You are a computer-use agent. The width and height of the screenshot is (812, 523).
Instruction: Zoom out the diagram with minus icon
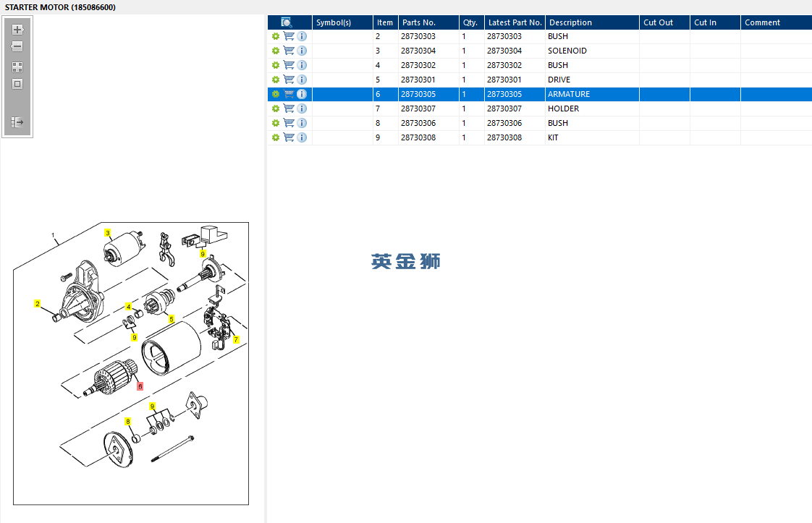point(17,46)
